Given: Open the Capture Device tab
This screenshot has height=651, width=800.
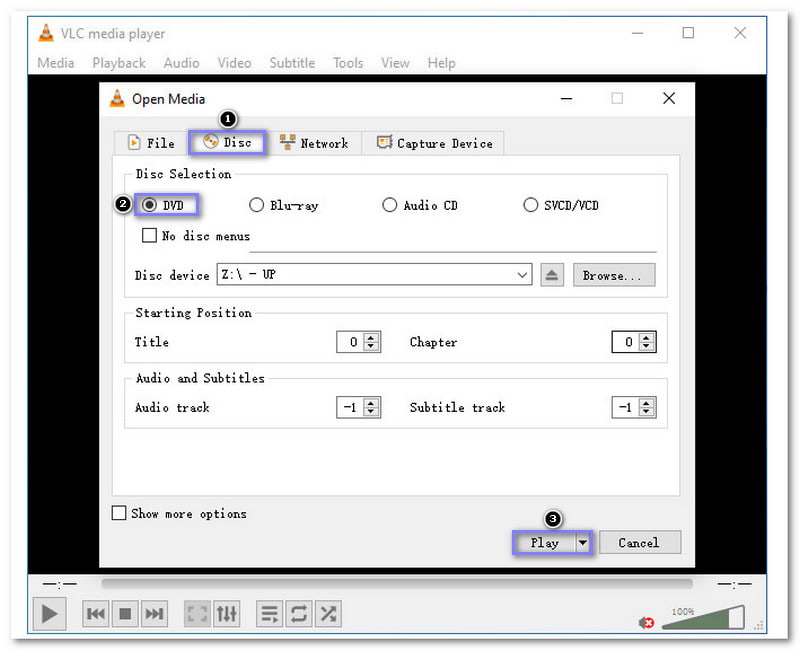Looking at the screenshot, I should pyautogui.click(x=434, y=143).
